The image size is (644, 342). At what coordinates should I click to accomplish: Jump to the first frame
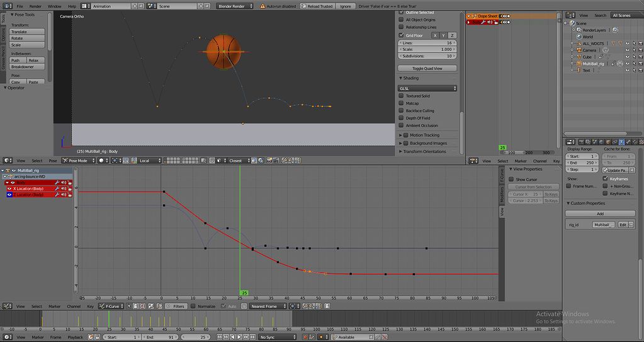click(219, 337)
